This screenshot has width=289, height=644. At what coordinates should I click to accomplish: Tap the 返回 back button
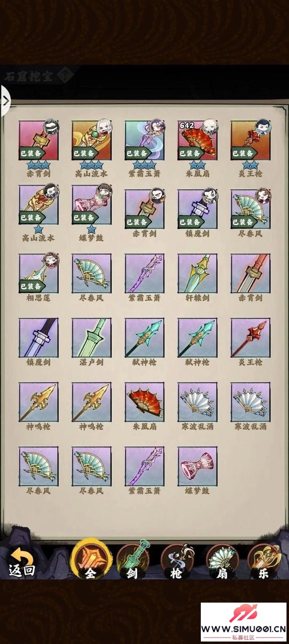(x=21, y=563)
